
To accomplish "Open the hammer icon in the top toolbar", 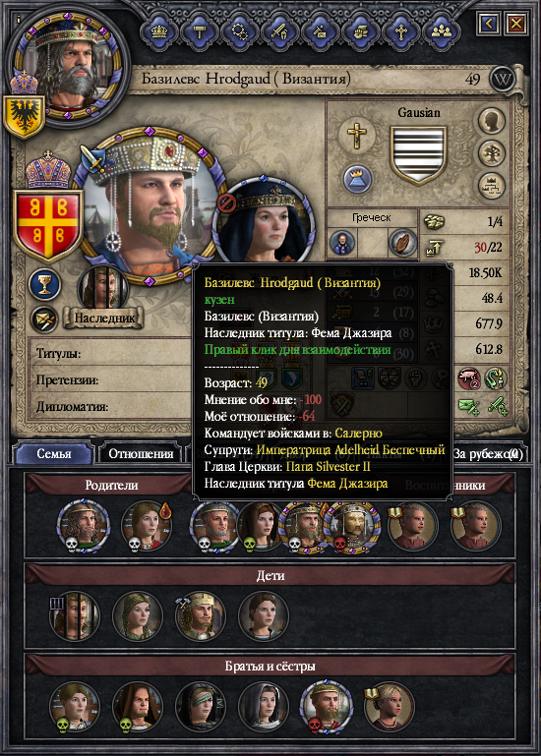I will coord(200,31).
